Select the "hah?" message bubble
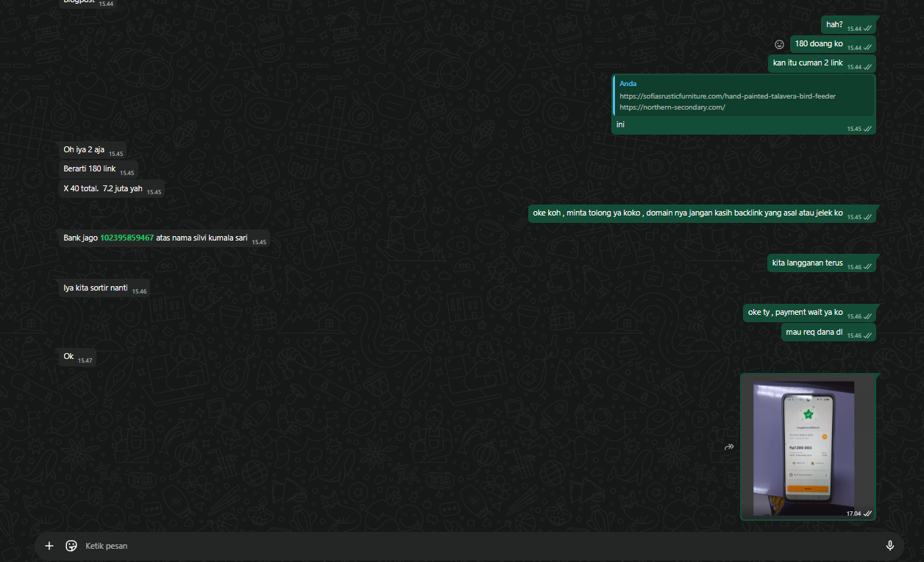Viewport: 924px width, 562px height. (x=834, y=25)
